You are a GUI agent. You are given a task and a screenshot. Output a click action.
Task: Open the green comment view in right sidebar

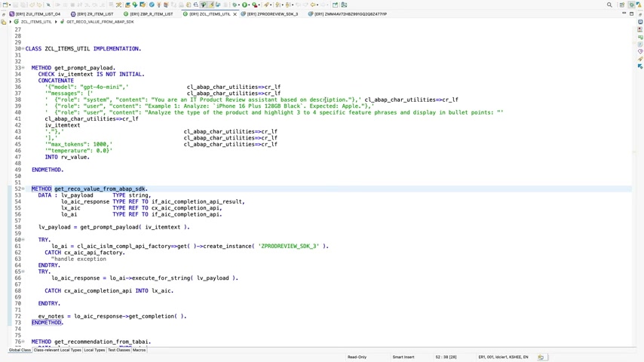pos(640,37)
